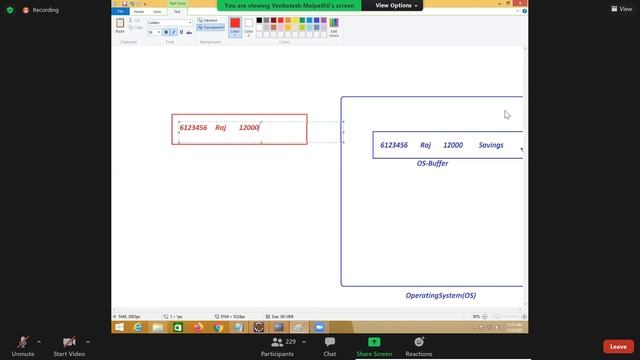Image resolution: width=640 pixels, height=360 pixels.
Task: Click the OperatingSystem(OS) label
Action: coord(440,296)
